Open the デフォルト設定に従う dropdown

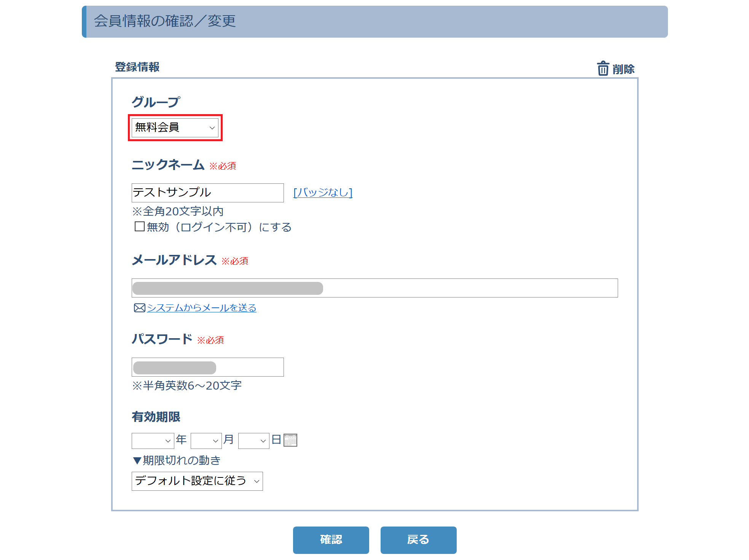tap(197, 481)
